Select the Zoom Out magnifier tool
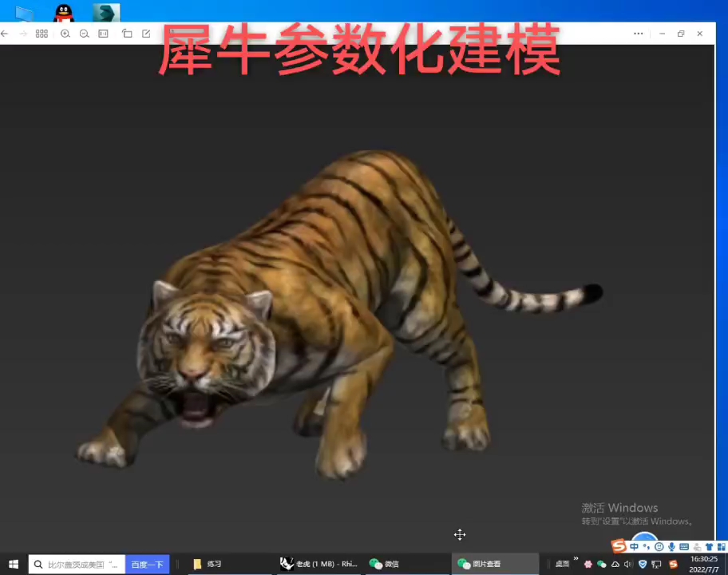The width and height of the screenshot is (728, 575). [x=84, y=34]
